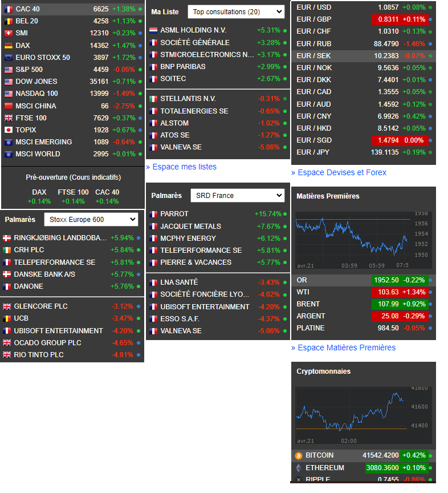Click the status dot beside OR price

(x=430, y=280)
